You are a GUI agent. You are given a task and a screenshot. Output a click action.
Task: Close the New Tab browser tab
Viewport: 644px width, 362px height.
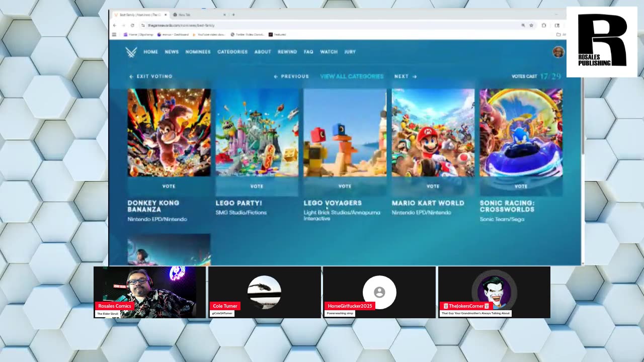tap(224, 15)
